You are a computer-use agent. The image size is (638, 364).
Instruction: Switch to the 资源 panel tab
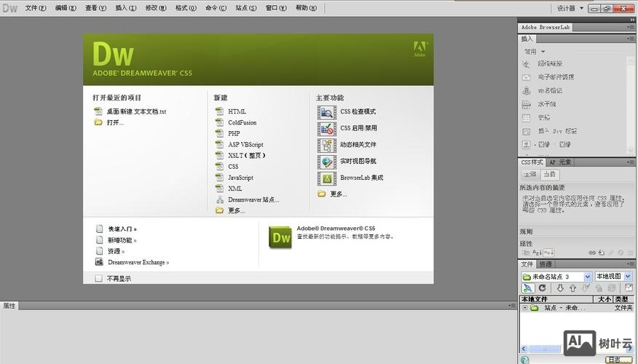pos(546,264)
